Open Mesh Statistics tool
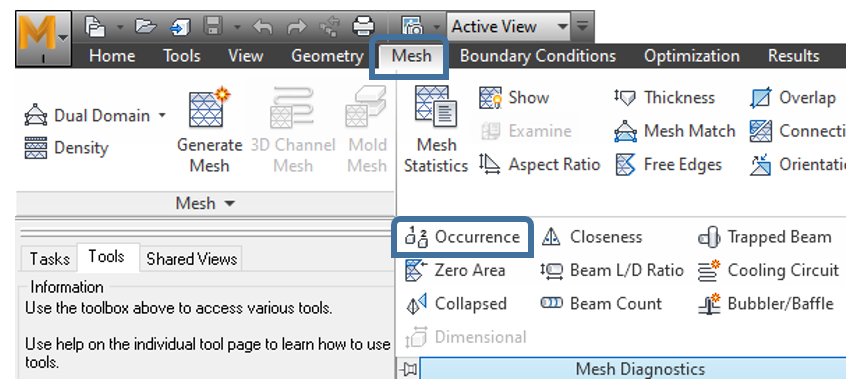 click(x=436, y=131)
